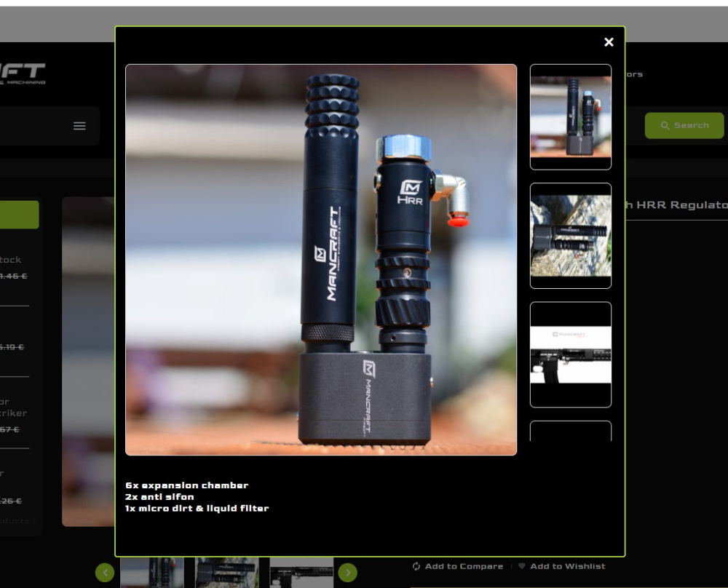Click the main enlarged product image

point(321,260)
